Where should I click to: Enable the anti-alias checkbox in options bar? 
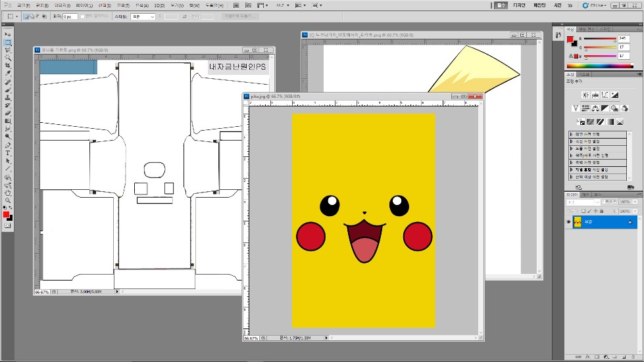tap(82, 16)
